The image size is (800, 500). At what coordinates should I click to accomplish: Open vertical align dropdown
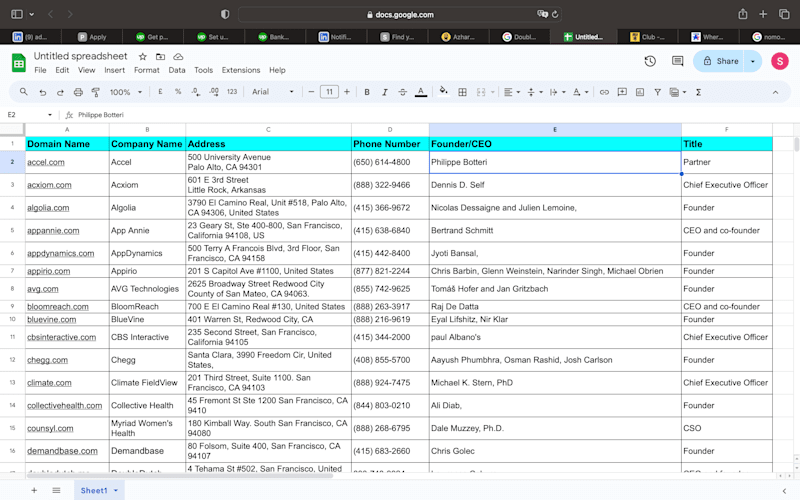[534, 92]
